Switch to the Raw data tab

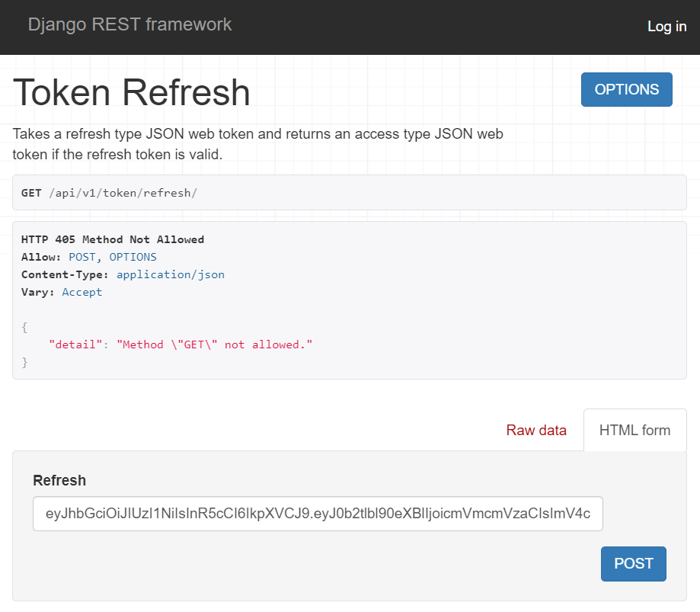click(536, 430)
